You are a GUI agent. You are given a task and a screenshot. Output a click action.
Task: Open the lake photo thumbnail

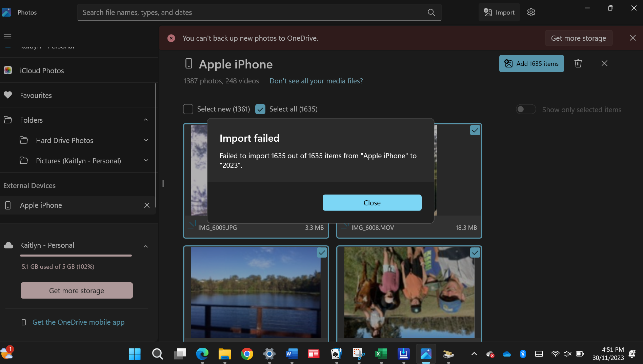tap(256, 292)
